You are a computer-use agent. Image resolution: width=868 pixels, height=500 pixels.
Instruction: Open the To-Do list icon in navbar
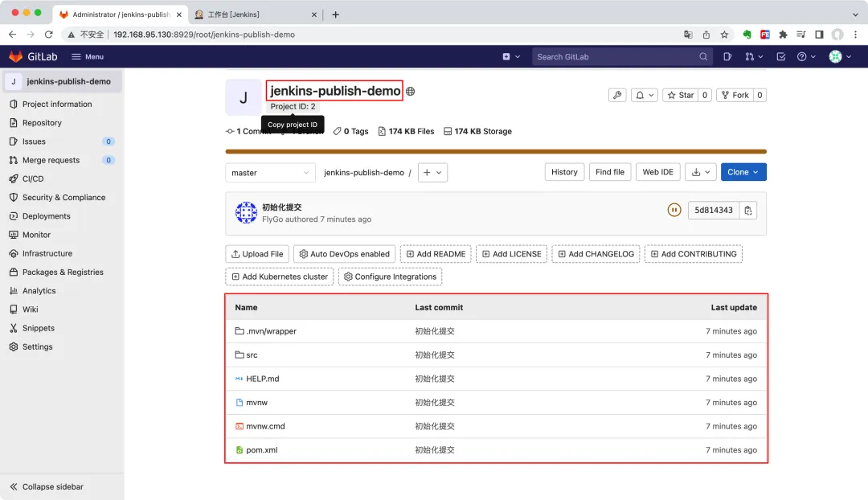[780, 56]
